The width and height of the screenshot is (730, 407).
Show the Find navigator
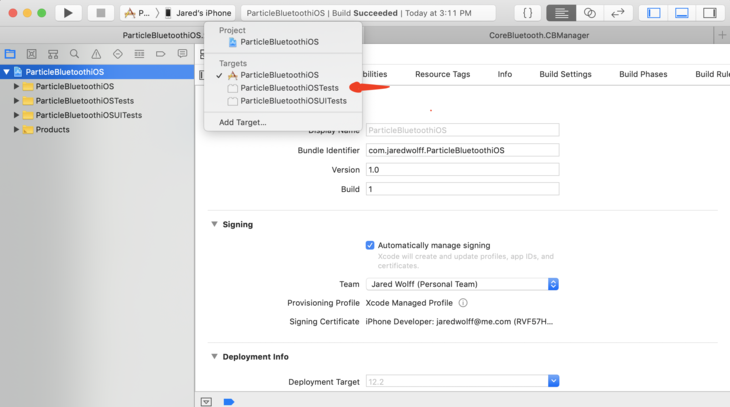coord(74,54)
